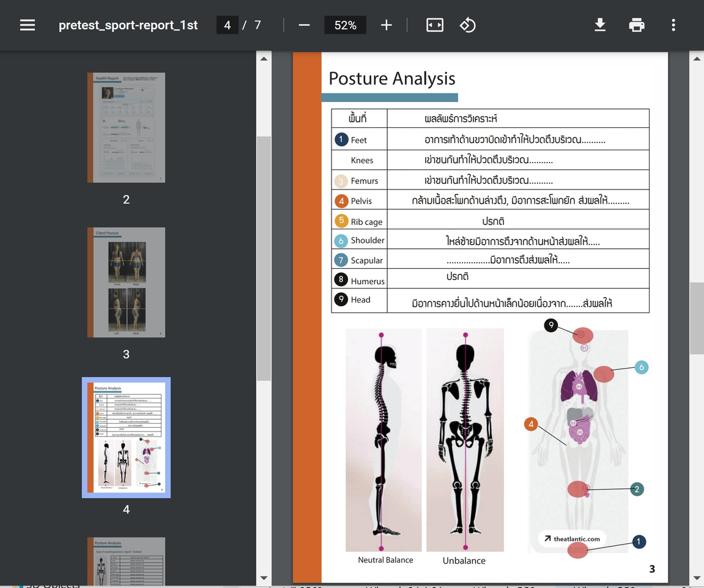The width and height of the screenshot is (704, 588).
Task: Click the document scroll-down arrow
Action: pyautogui.click(x=697, y=578)
